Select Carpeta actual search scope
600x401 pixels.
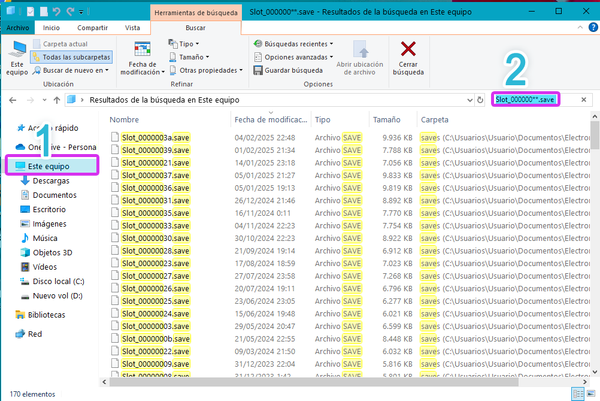tap(60, 44)
